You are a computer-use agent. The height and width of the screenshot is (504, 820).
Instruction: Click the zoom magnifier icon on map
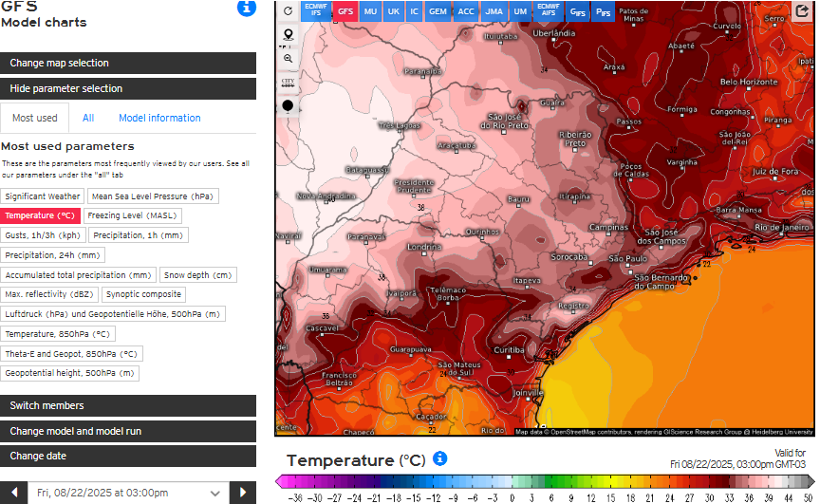(288, 58)
